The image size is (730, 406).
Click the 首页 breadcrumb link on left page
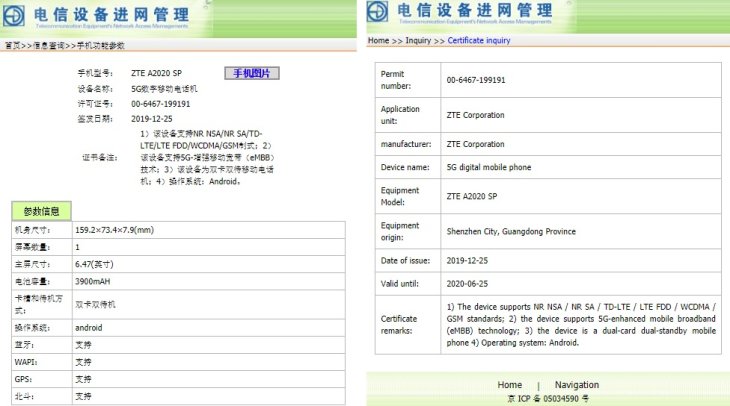click(13, 46)
